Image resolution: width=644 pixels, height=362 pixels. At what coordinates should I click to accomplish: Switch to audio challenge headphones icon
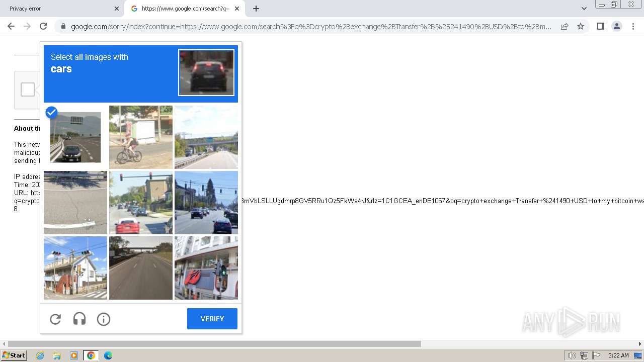tap(79, 319)
